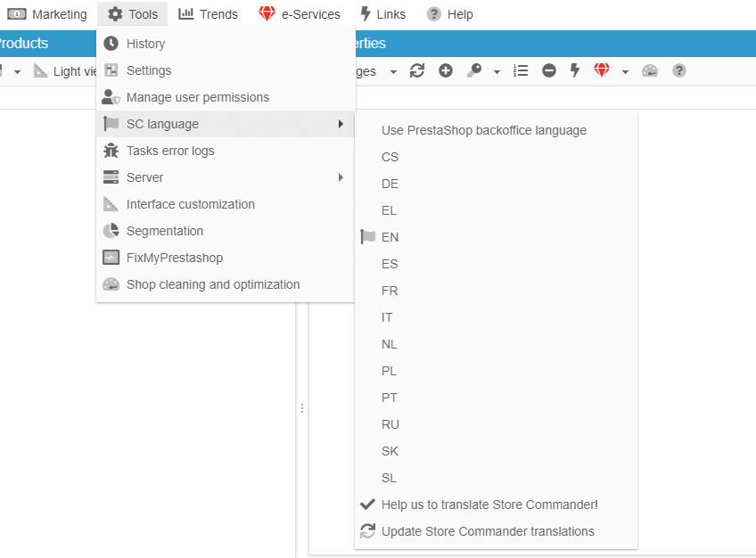Click the key icon in toolbar
The width and height of the screenshot is (756, 558).
[x=474, y=71]
